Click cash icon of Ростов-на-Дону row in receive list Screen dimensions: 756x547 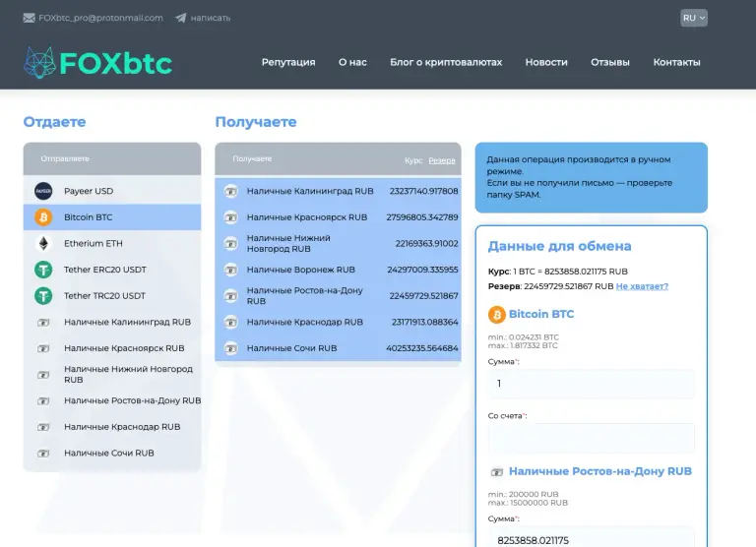coord(231,295)
